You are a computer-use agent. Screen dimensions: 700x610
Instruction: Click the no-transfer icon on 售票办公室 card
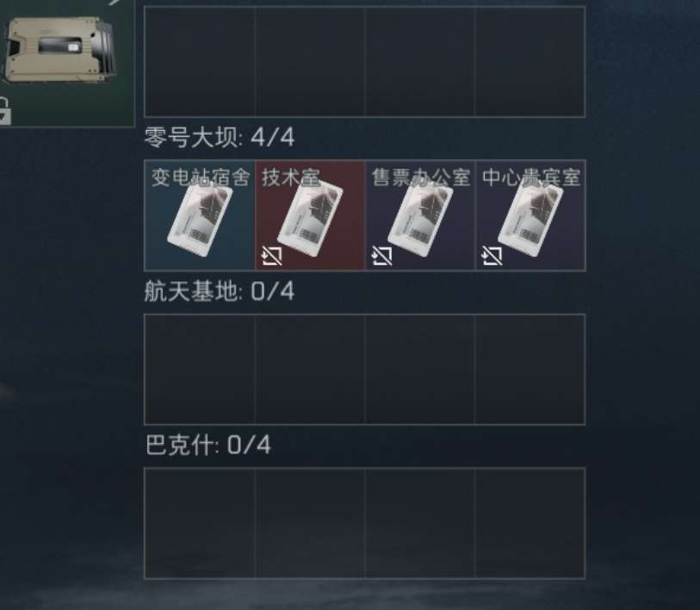pos(381,256)
